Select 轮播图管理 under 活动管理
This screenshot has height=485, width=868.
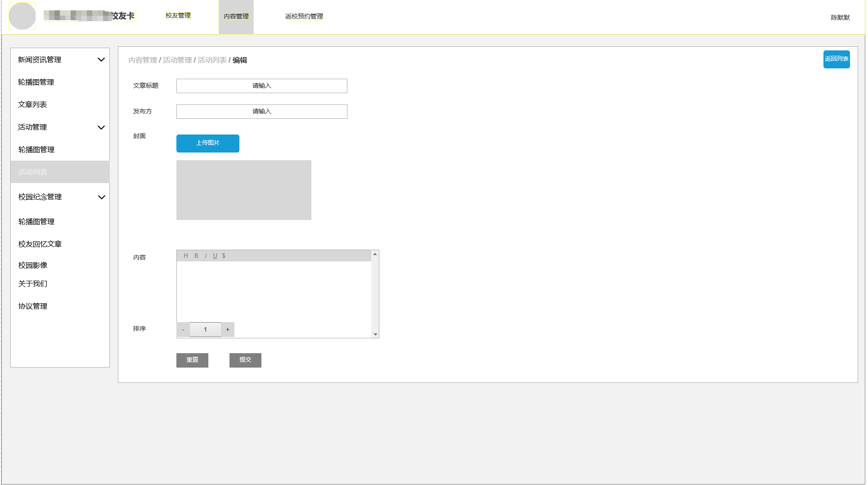click(36, 149)
